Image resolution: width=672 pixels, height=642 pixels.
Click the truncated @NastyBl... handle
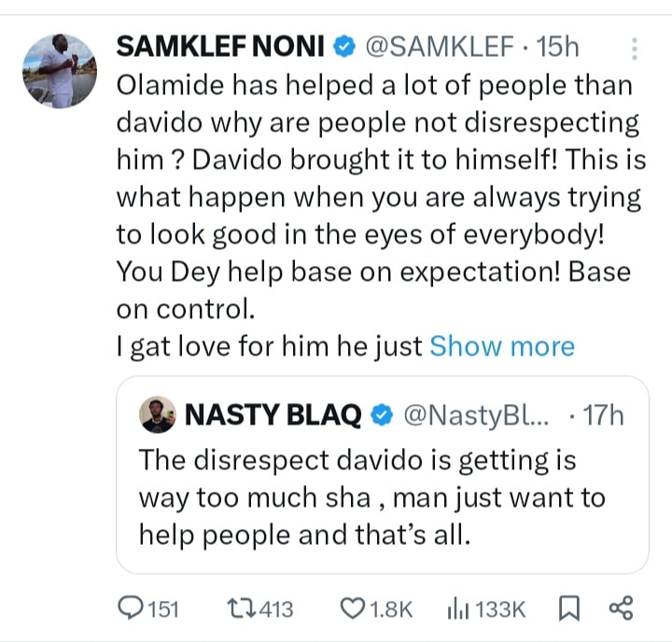point(479,415)
